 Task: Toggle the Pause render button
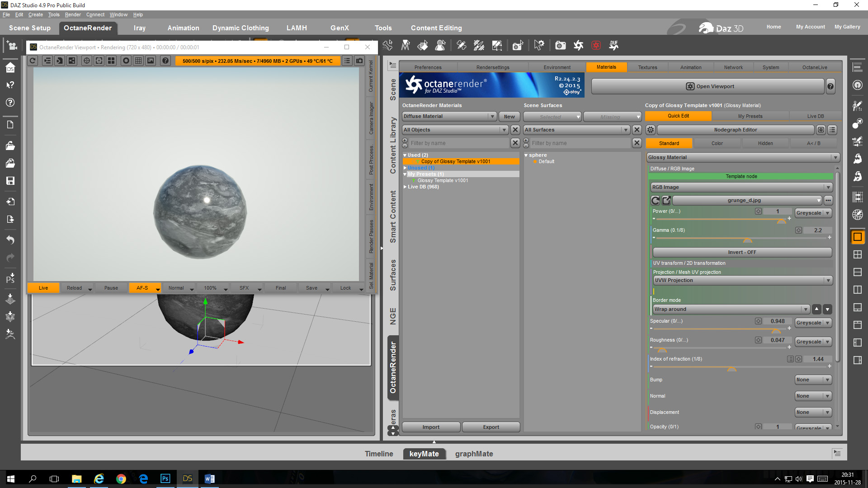[111, 288]
